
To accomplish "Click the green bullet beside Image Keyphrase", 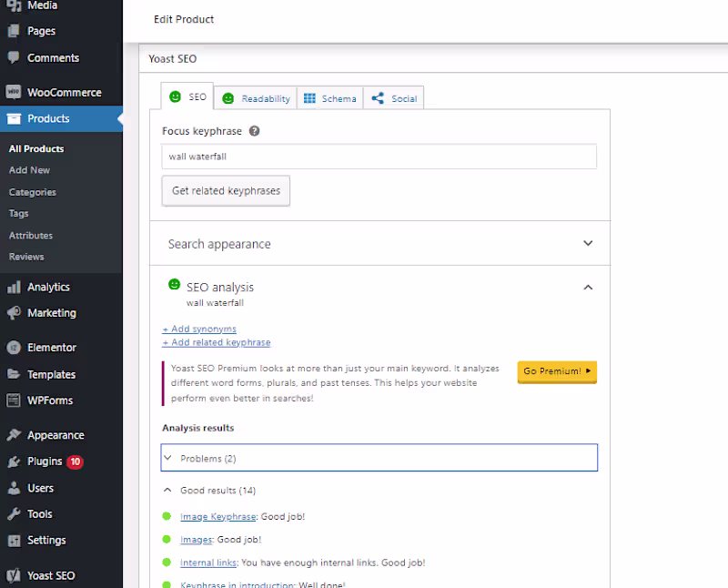I will tap(167, 516).
